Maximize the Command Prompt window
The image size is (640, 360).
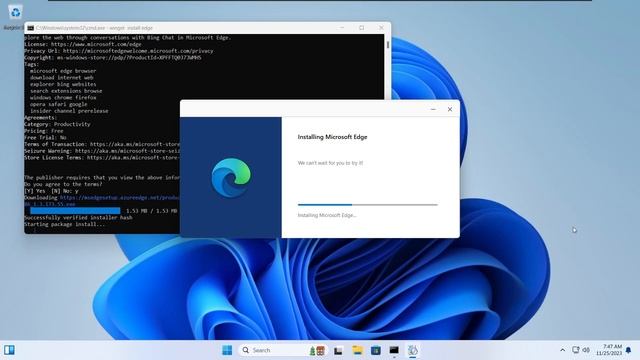click(362, 28)
